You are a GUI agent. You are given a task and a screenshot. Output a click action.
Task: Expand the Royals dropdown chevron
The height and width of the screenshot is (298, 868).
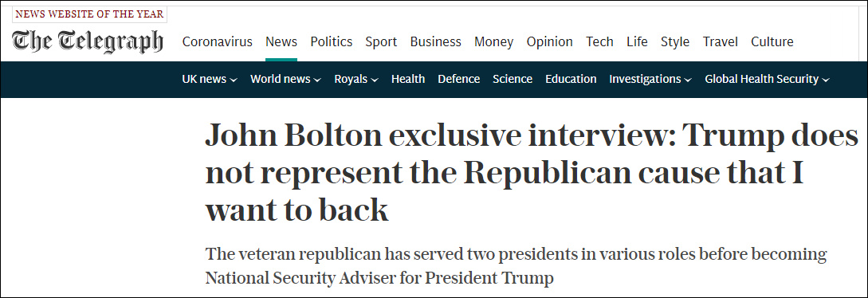[375, 80]
